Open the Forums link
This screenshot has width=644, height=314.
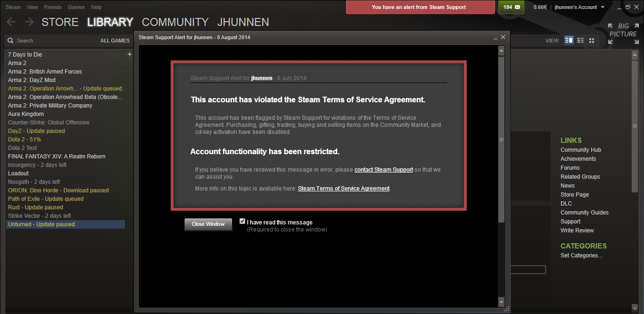pyautogui.click(x=570, y=168)
